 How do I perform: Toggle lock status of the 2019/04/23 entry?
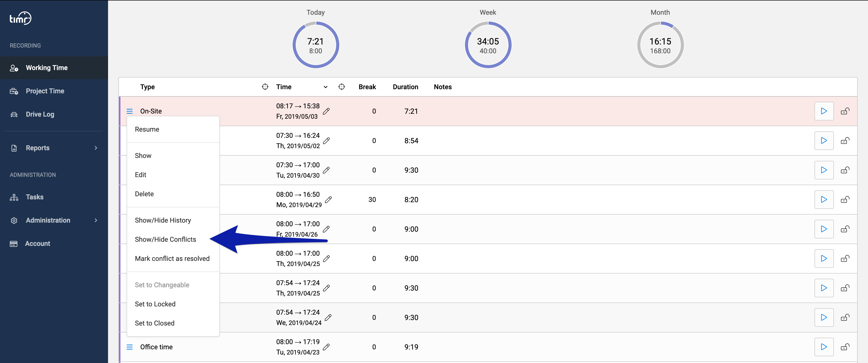click(x=845, y=347)
